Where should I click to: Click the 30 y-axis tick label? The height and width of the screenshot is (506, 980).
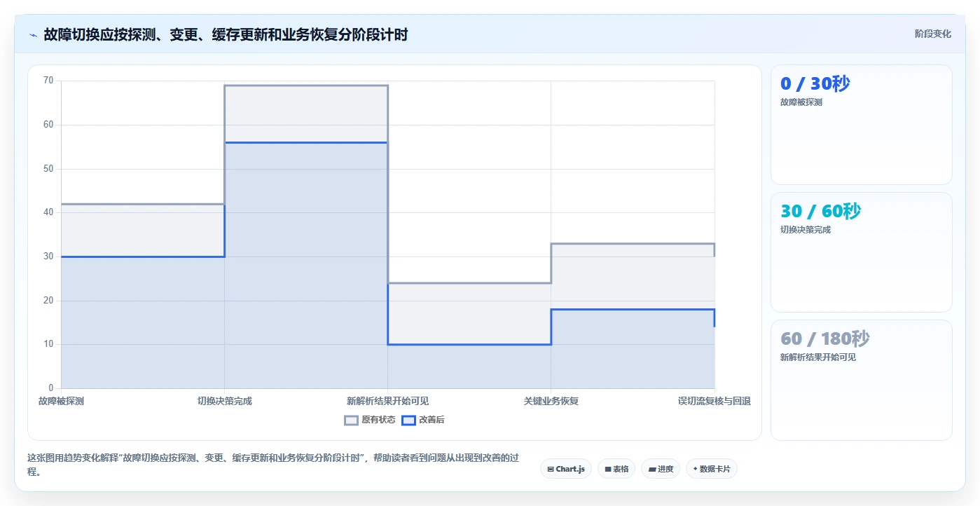48,257
